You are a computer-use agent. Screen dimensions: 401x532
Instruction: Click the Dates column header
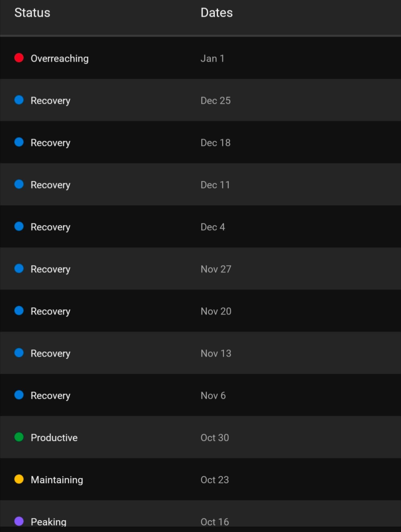tap(216, 13)
